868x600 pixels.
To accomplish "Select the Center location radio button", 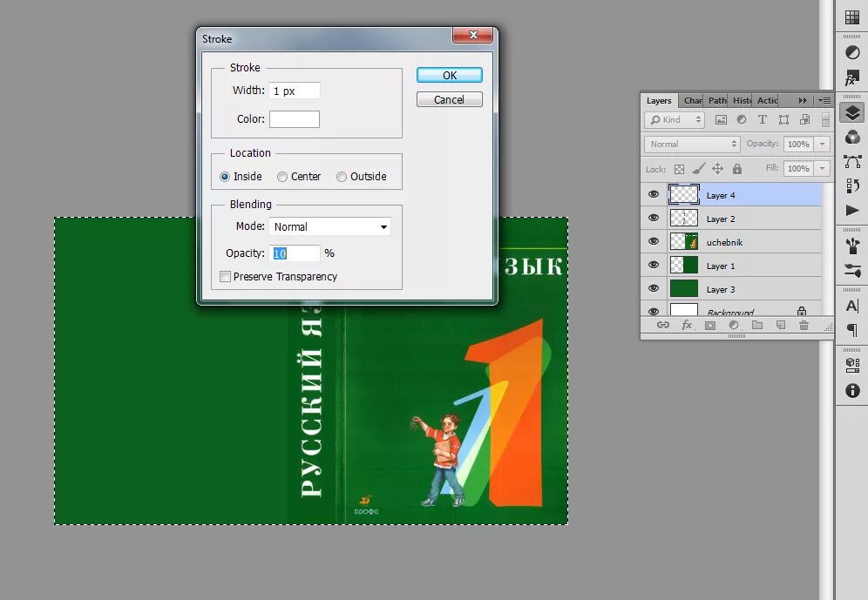I will (282, 177).
